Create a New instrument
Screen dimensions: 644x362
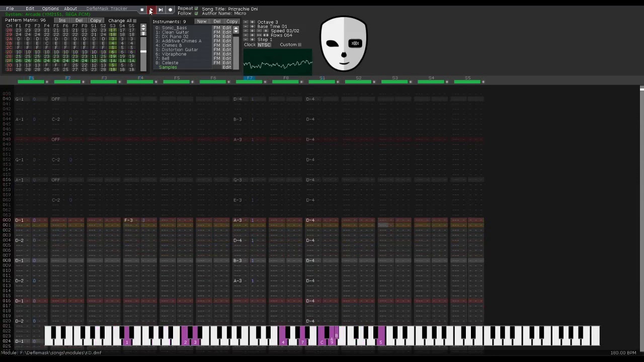pos(202,22)
